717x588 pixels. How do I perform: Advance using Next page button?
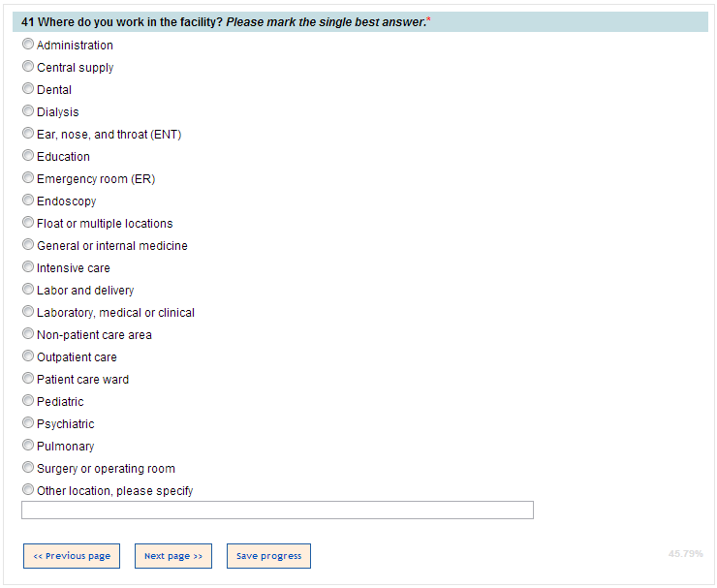(x=173, y=556)
